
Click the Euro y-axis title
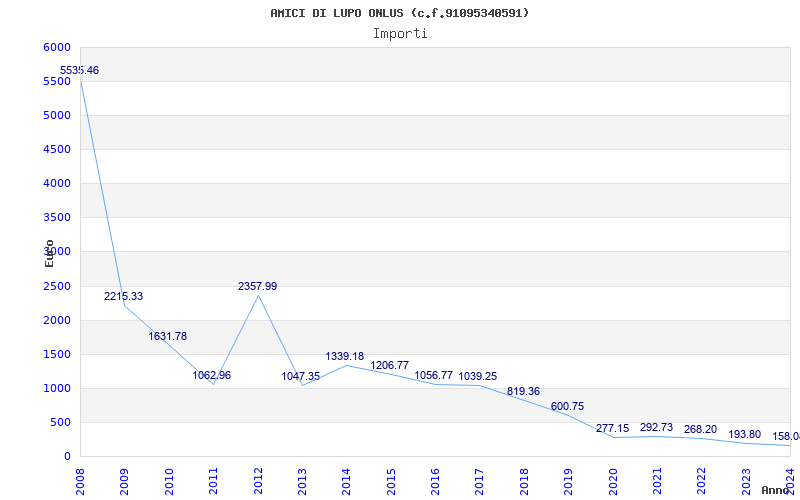(49, 253)
